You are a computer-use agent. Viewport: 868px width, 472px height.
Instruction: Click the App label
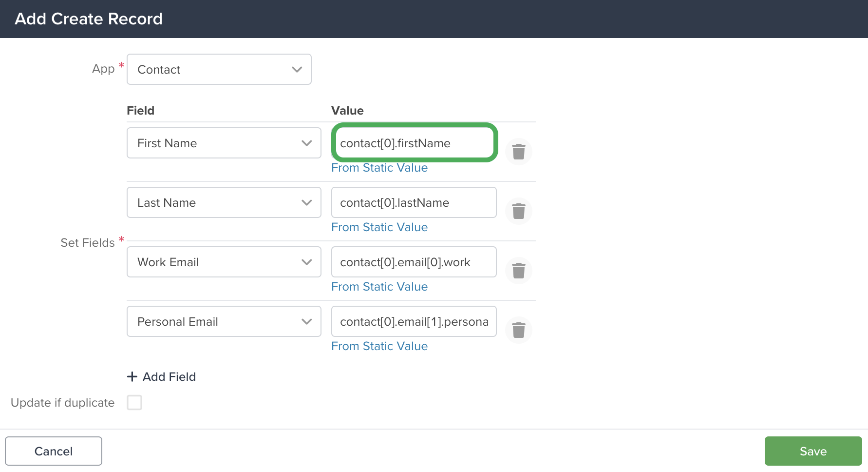103,69
